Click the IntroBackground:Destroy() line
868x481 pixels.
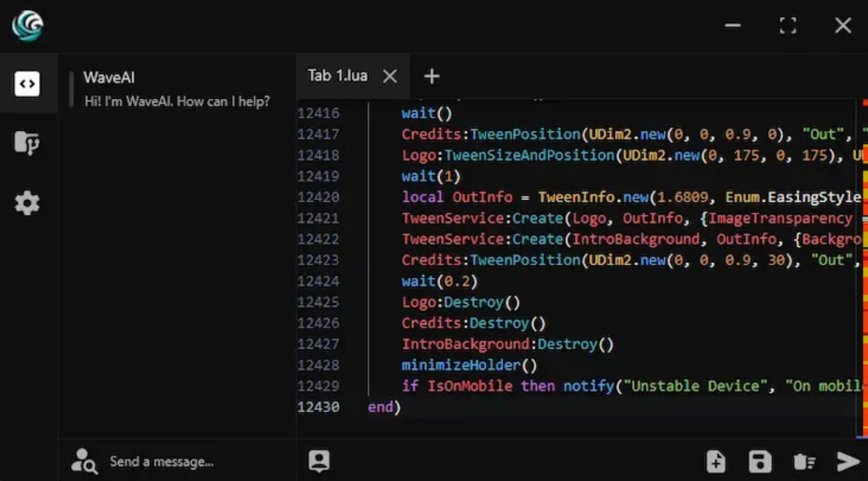[508, 344]
